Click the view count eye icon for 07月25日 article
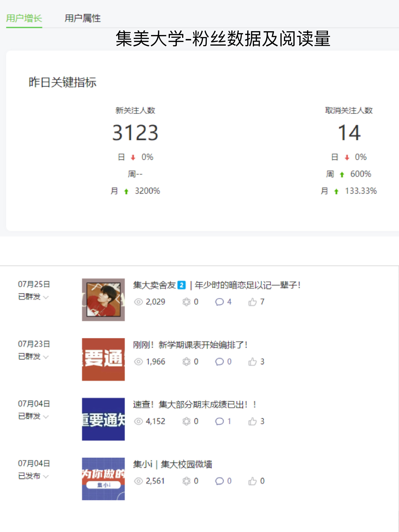Screen dimensions: 399x532 pos(138,302)
